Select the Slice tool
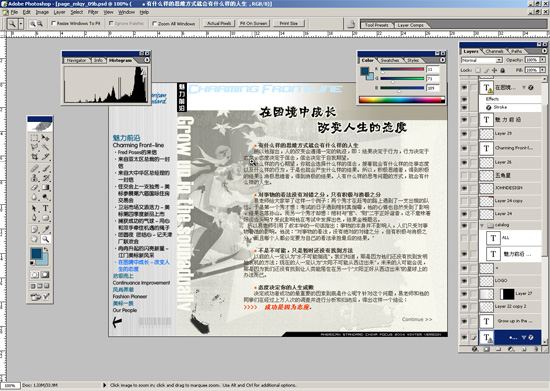 tap(46, 156)
